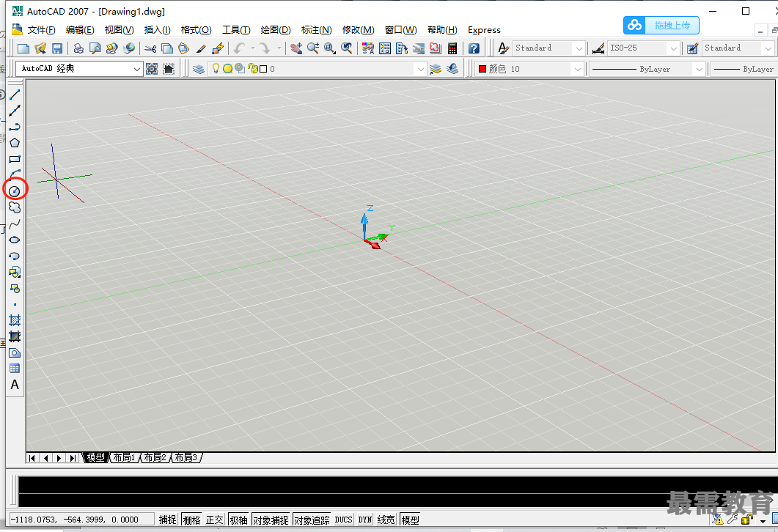Select the Point tool
Image resolution: width=778 pixels, height=532 pixels.
(x=15, y=304)
